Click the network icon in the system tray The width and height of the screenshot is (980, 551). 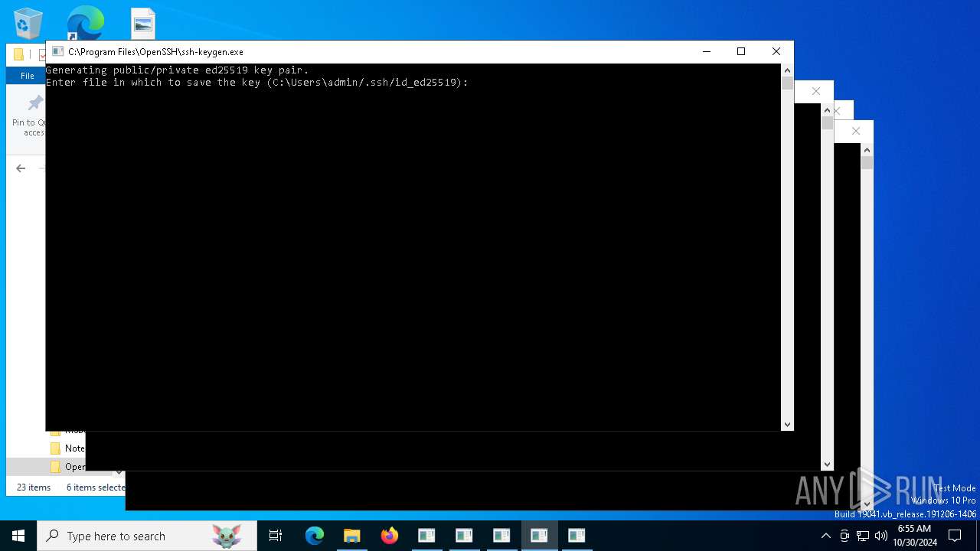[863, 536]
